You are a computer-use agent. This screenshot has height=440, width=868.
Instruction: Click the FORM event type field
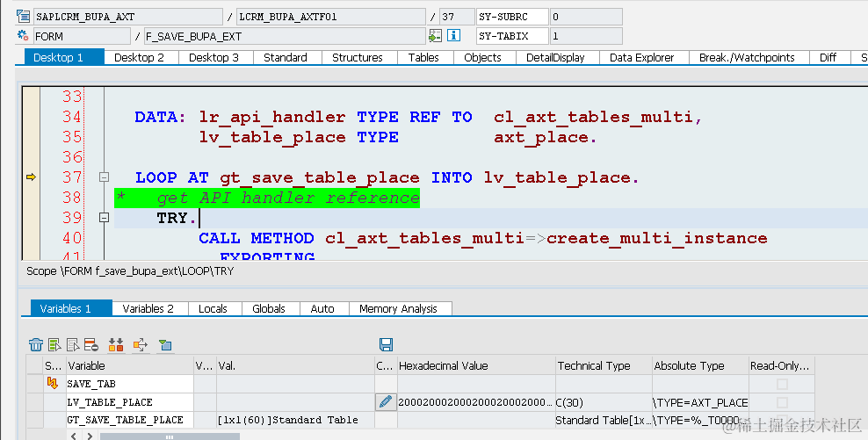pos(82,36)
